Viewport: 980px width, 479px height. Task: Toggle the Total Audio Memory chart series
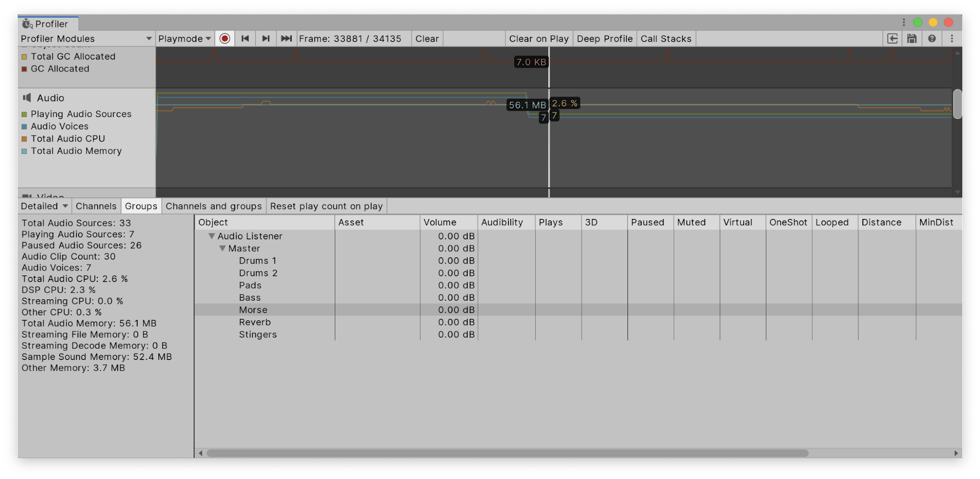click(24, 151)
